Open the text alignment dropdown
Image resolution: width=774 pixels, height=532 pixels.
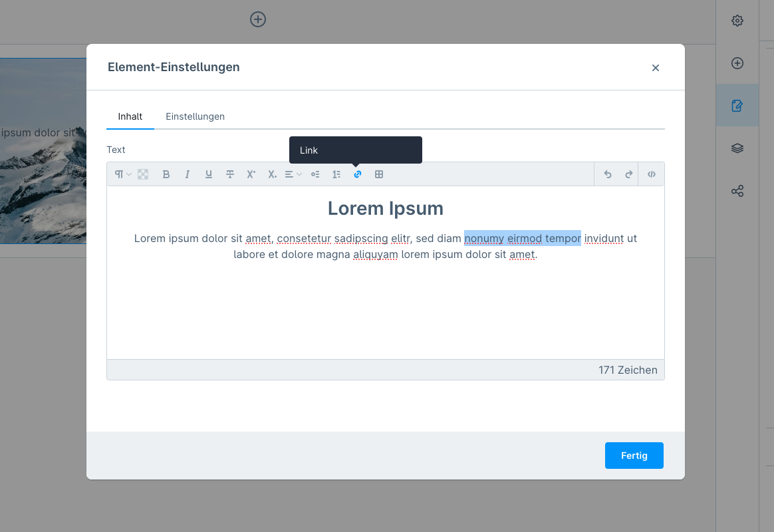[293, 174]
